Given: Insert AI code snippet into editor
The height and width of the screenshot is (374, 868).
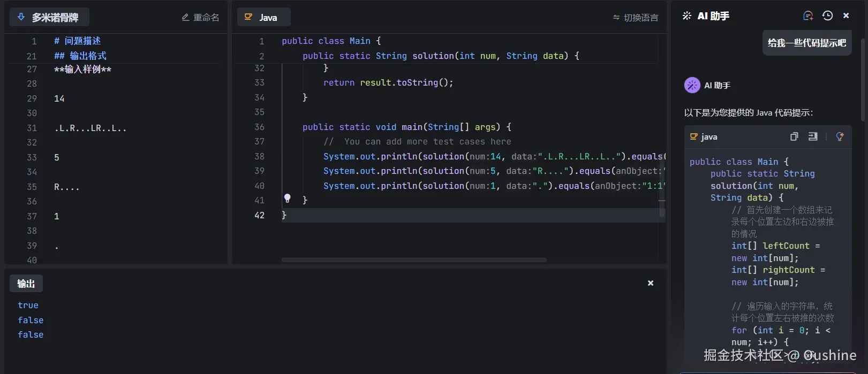Looking at the screenshot, I should [x=813, y=137].
